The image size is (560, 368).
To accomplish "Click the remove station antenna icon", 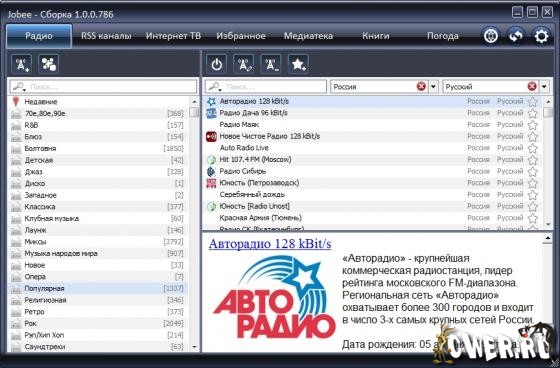I will pos(271,64).
